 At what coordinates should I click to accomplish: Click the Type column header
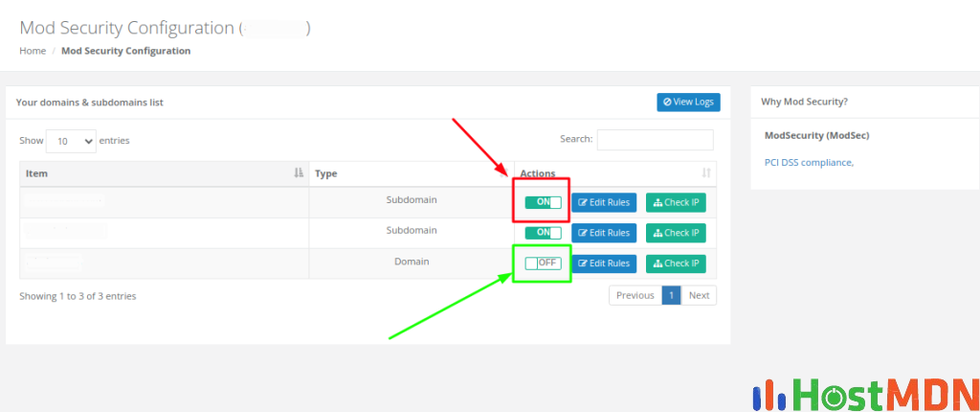pos(326,173)
